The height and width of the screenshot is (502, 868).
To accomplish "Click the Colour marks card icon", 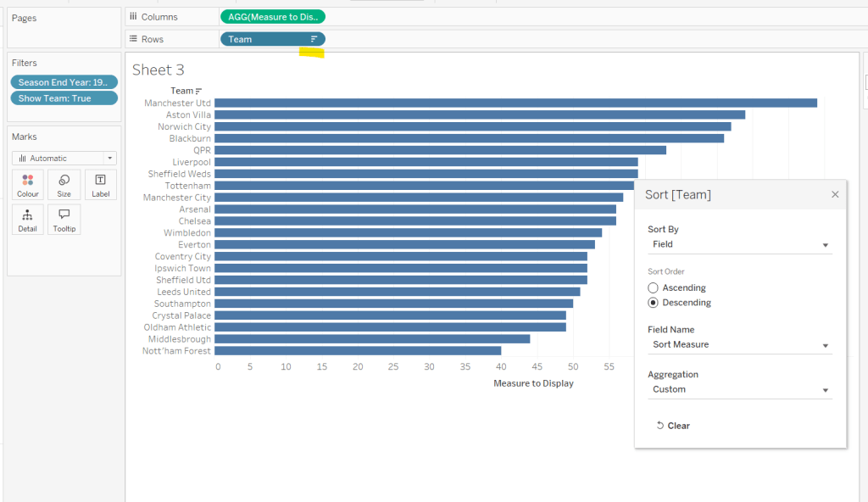I will (x=28, y=185).
